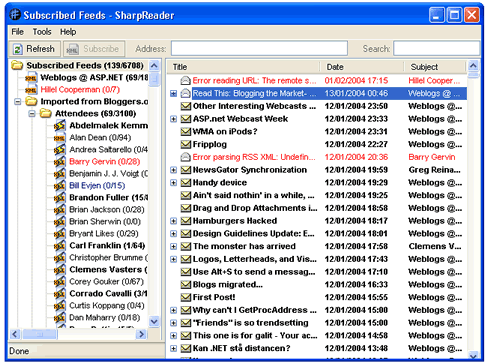Select Curtis Koppang (0/4) feed

107,306
